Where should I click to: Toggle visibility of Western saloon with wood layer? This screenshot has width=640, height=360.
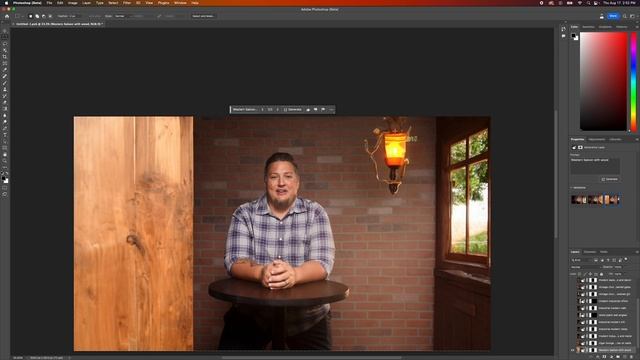tap(573, 350)
